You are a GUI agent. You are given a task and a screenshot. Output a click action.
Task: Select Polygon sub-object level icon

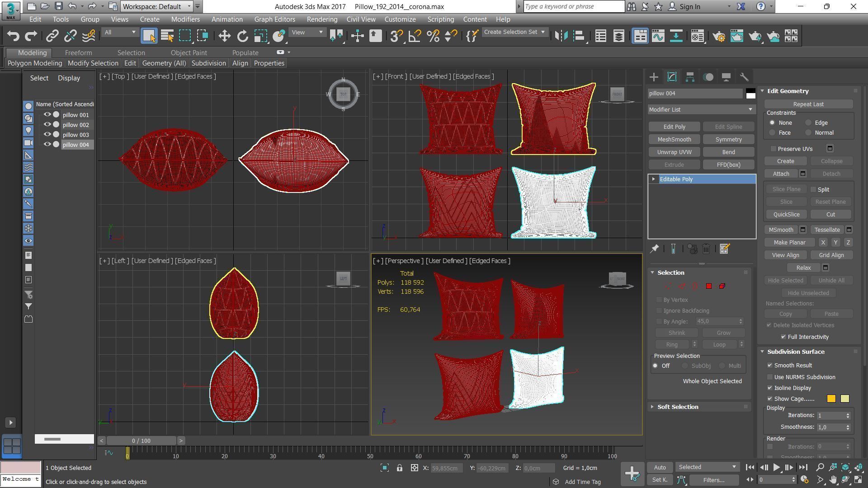(x=709, y=286)
